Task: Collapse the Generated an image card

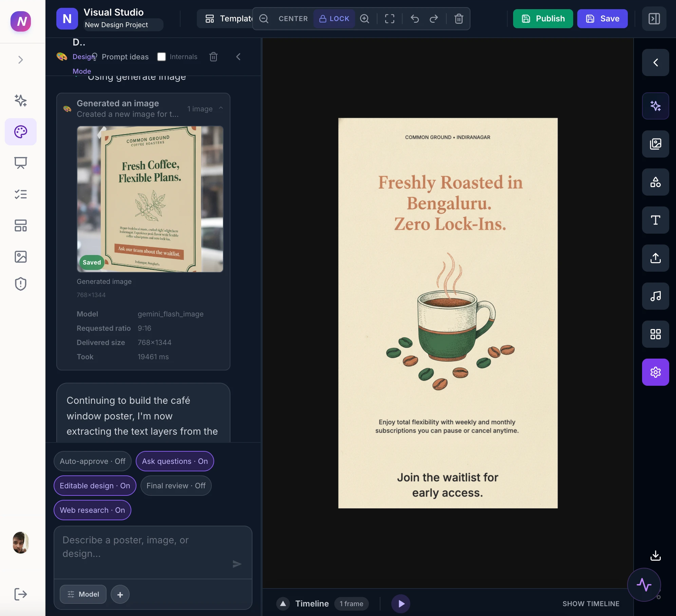Action: coord(221,108)
